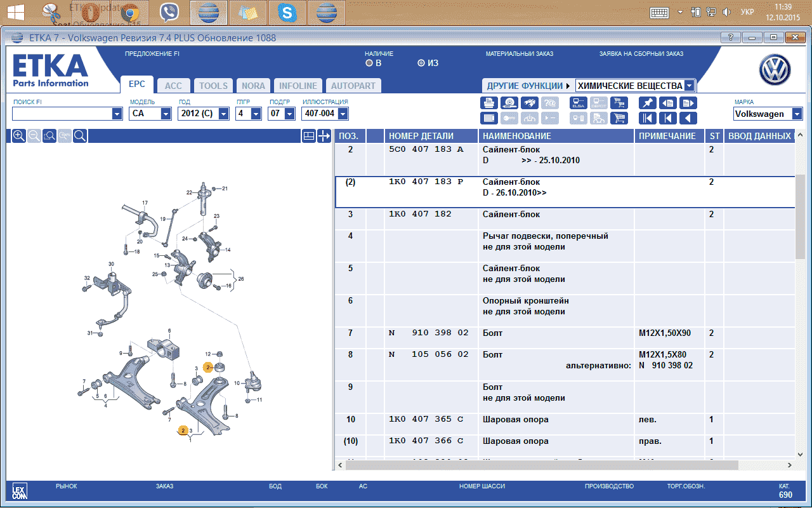Viewport: 812px width, 508px height.
Task: Open ELSA via its toolbar icon
Action: 579,104
